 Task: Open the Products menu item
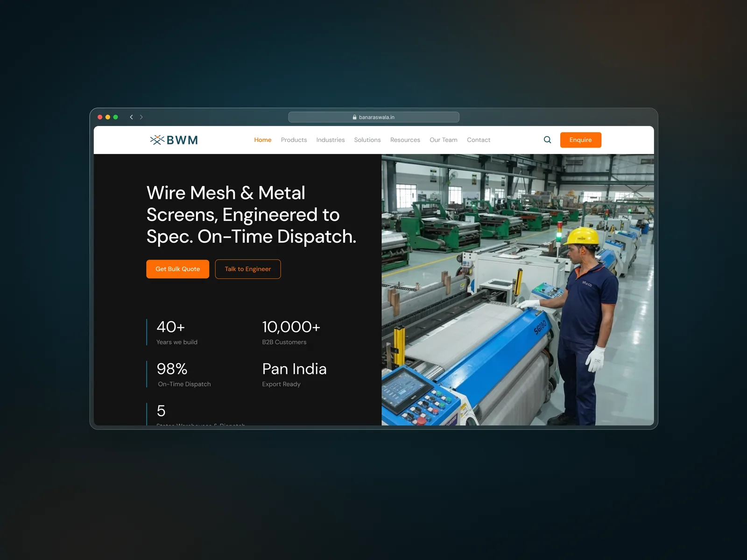pos(294,140)
